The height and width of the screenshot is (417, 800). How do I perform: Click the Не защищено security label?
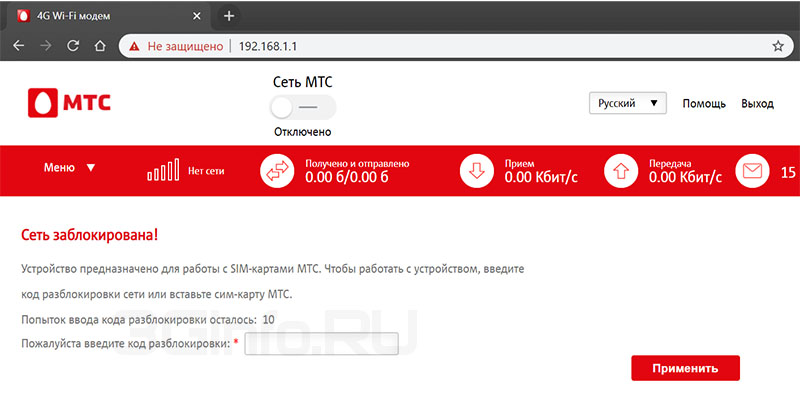(185, 46)
